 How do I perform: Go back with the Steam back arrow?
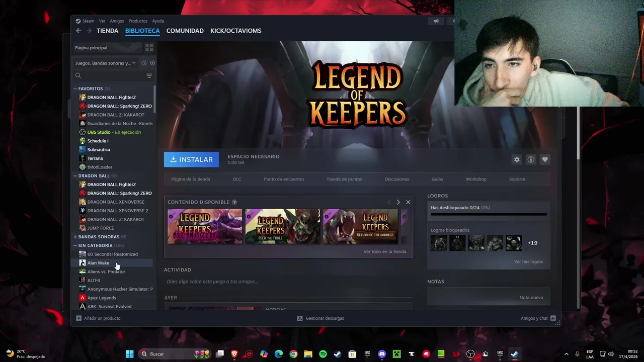click(x=78, y=31)
